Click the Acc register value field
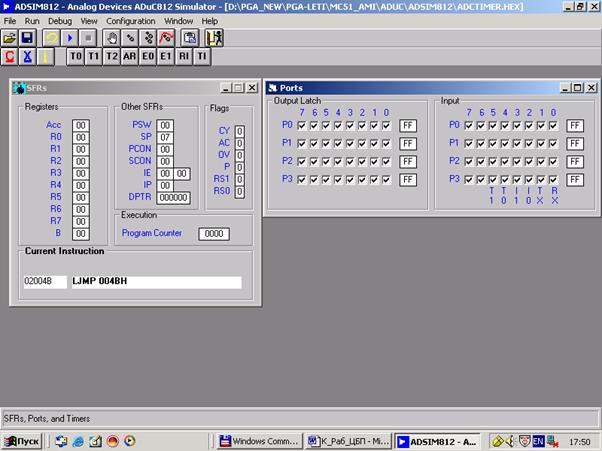 tap(81, 125)
